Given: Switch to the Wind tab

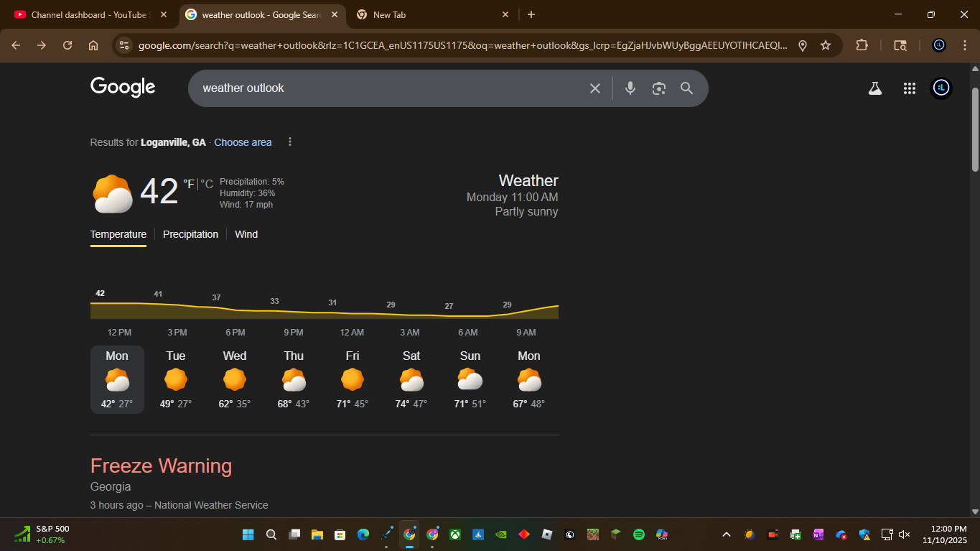Looking at the screenshot, I should (246, 234).
